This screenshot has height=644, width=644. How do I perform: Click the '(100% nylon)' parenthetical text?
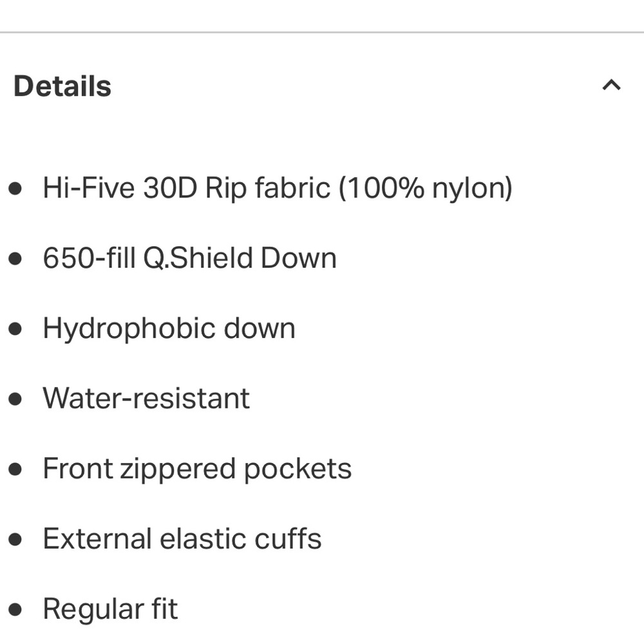[x=426, y=189]
